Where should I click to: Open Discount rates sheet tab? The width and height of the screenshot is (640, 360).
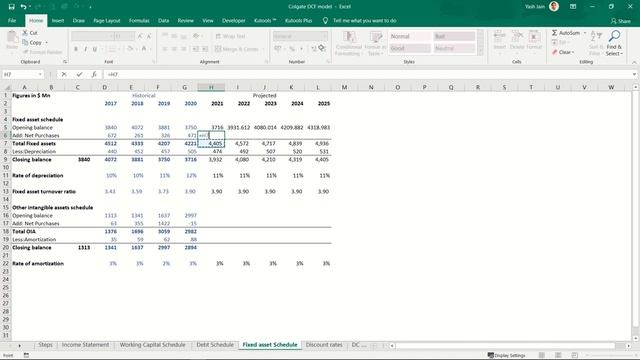click(324, 345)
